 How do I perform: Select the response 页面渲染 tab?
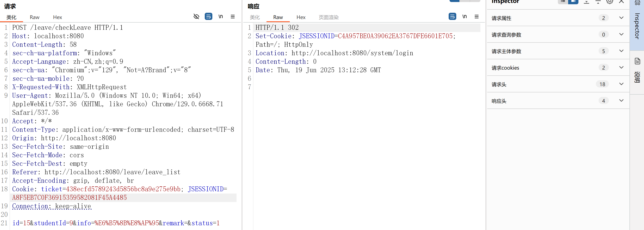point(328,17)
